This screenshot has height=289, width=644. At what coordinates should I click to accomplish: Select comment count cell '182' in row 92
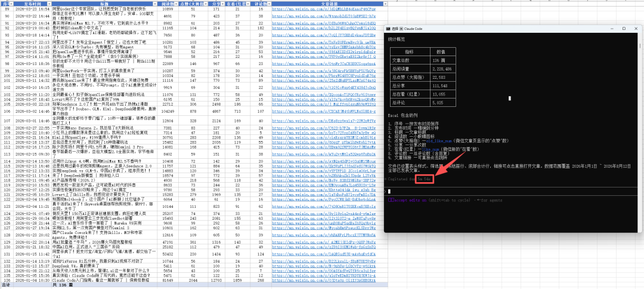pos(259,29)
